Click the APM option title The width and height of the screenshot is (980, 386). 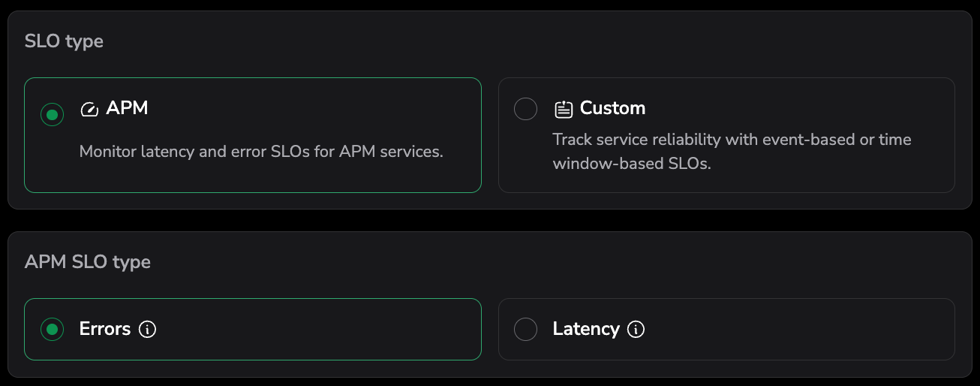point(127,108)
